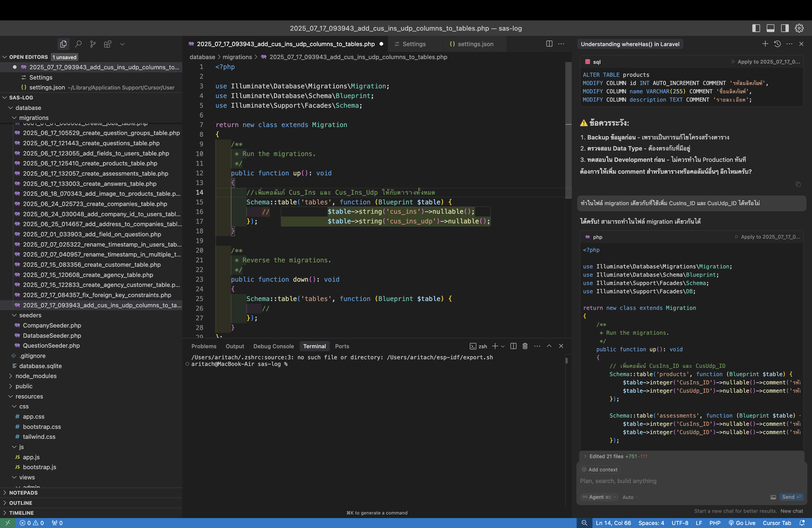This screenshot has height=528, width=812.
Task: Toggle the AI pane layout button
Action: point(784,28)
